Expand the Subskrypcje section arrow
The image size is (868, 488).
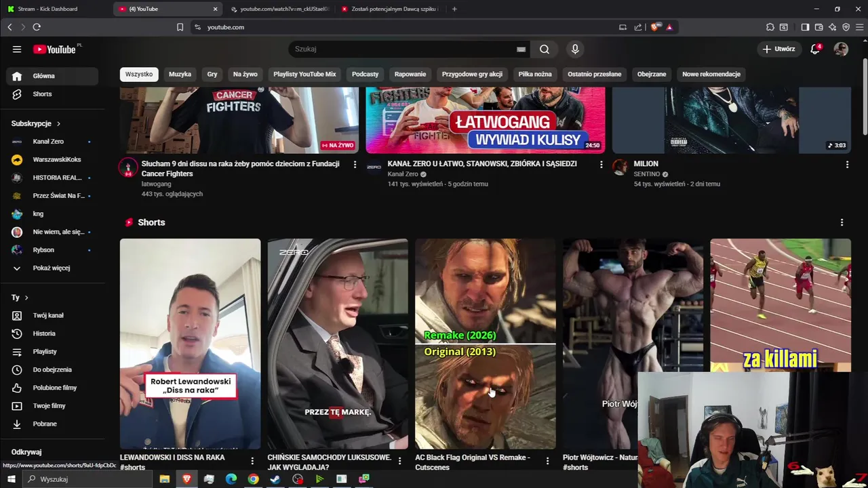[x=58, y=123]
